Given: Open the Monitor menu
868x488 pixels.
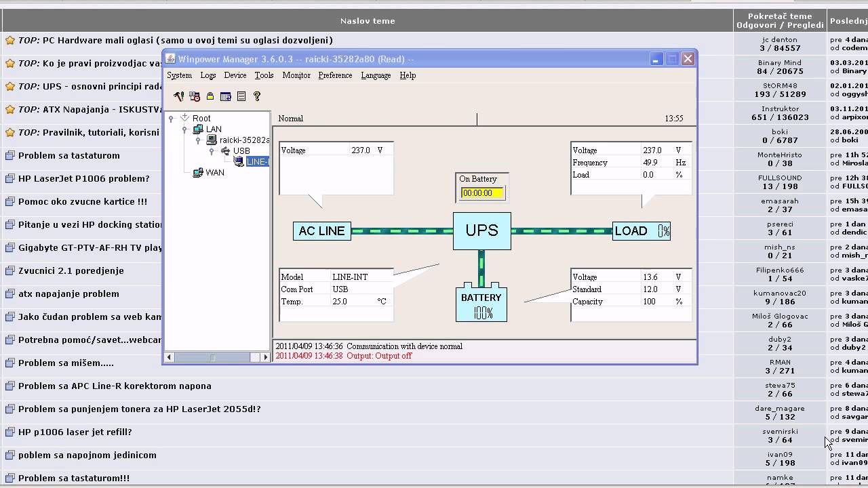Looking at the screenshot, I should pos(296,75).
